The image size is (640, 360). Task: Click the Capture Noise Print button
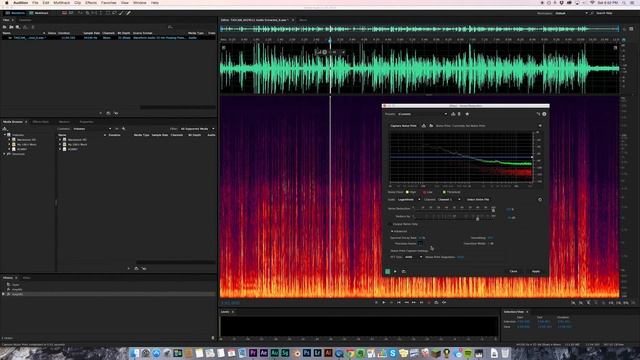point(403,126)
